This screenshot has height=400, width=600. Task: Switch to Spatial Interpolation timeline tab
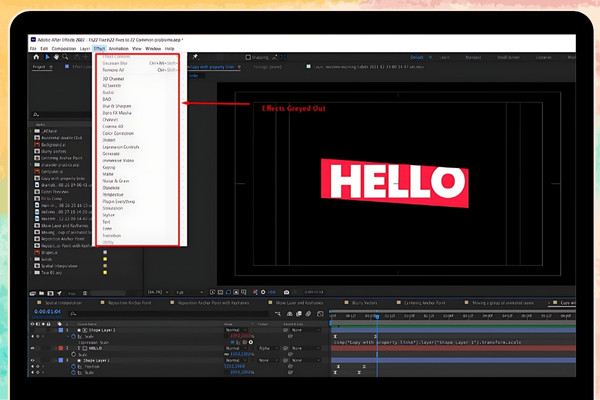coord(63,303)
